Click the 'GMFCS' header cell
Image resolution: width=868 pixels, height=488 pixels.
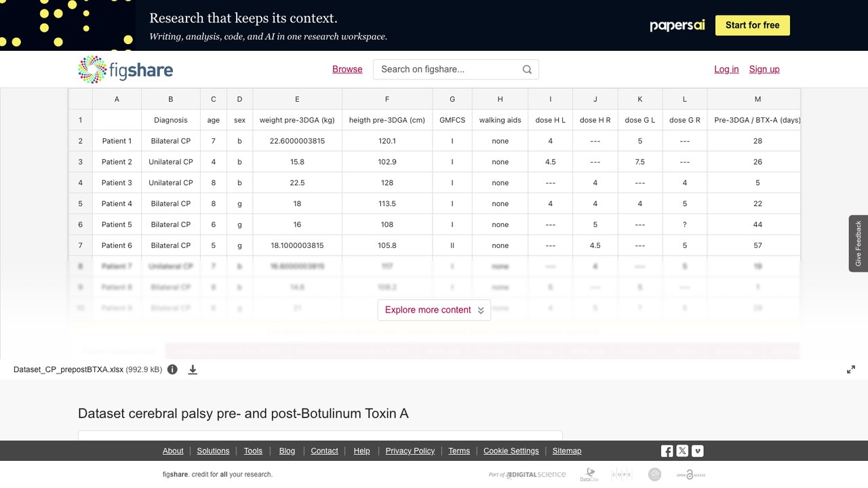click(x=452, y=120)
